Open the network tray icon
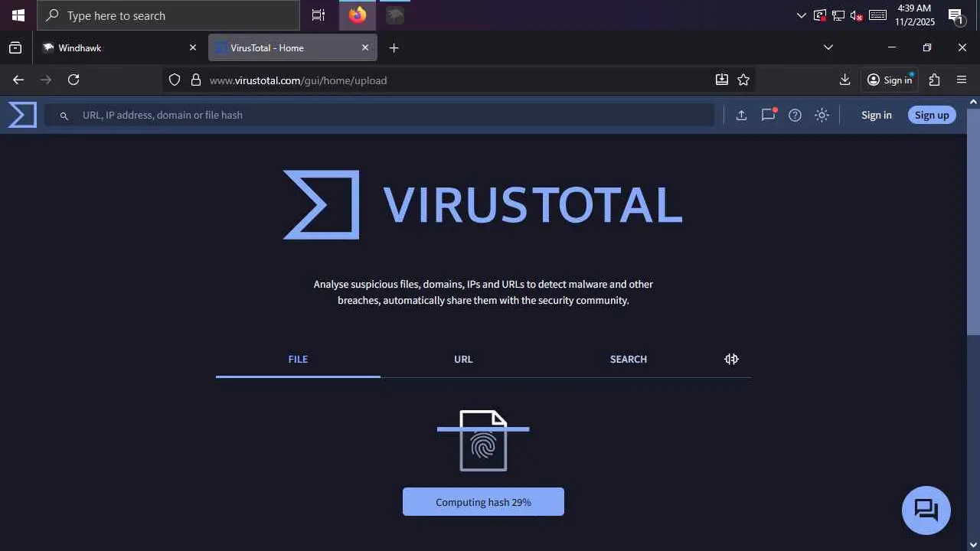Screen dimensions: 980x551 (x=838, y=15)
